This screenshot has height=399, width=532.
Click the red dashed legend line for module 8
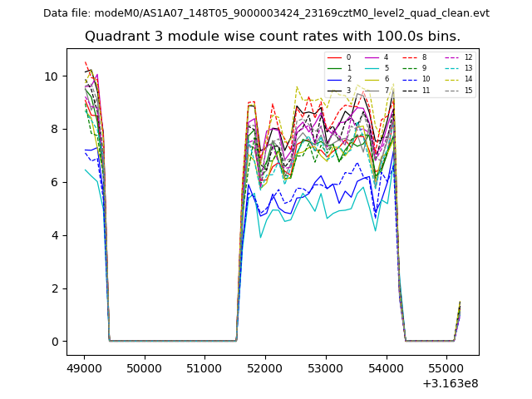tap(411, 57)
